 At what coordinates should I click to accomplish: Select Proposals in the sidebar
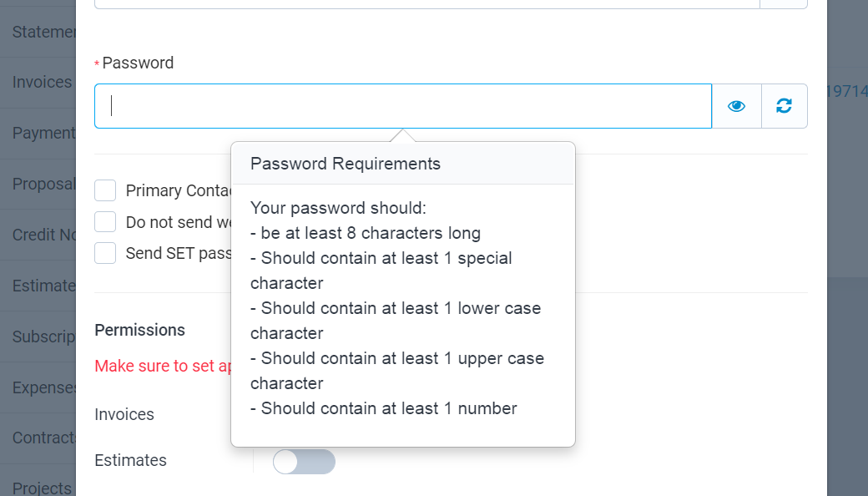coord(43,184)
